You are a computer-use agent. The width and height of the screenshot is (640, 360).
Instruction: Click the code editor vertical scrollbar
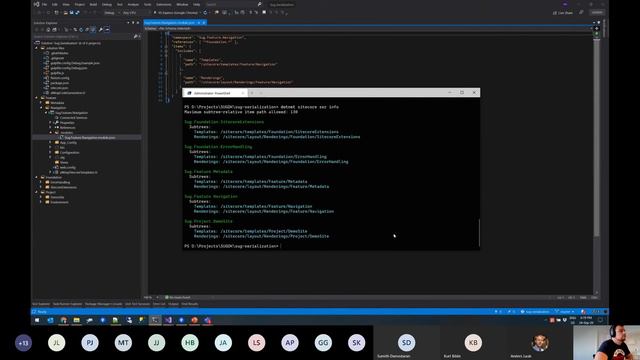pos(597,137)
